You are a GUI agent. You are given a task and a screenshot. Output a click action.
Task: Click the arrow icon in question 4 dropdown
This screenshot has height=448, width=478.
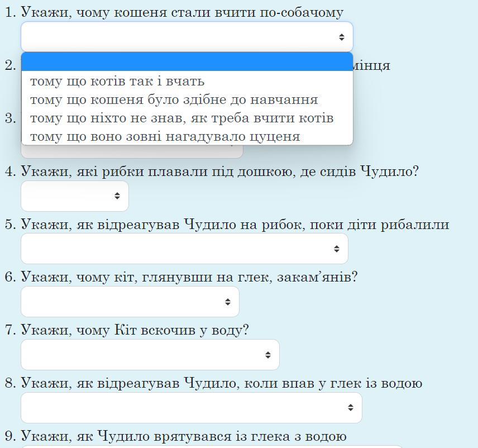pyautogui.click(x=117, y=196)
